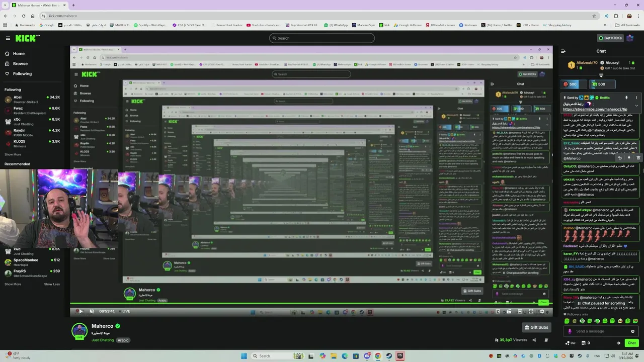Enter fullscreen on the video player
The image size is (644, 362).
click(531, 311)
